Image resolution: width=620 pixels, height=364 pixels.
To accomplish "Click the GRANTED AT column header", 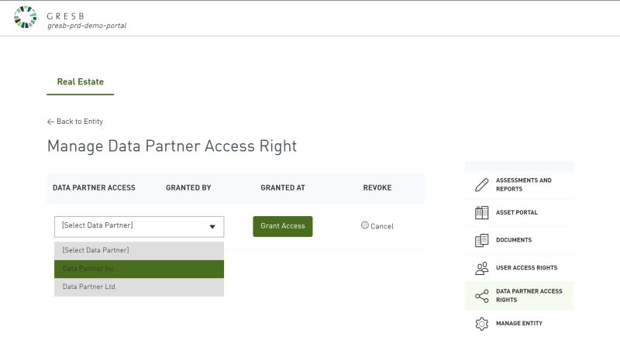I will [x=283, y=188].
